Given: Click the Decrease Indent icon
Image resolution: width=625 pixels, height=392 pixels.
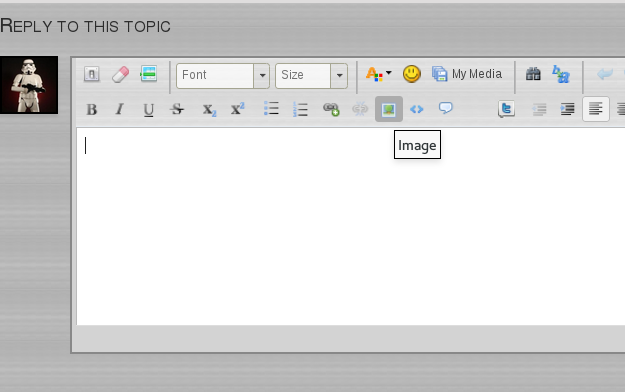Looking at the screenshot, I should click(x=539, y=109).
